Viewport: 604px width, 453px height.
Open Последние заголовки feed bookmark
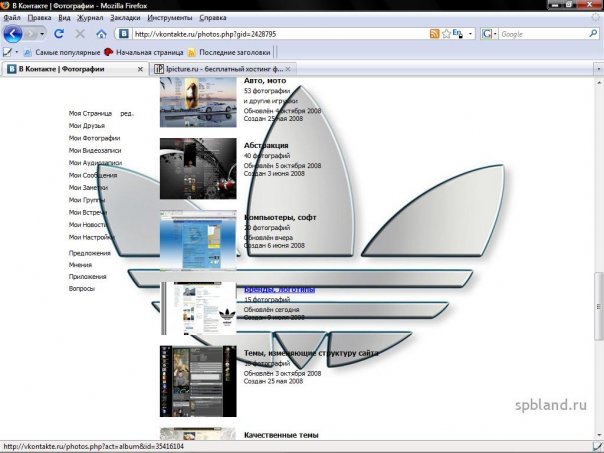tap(229, 52)
